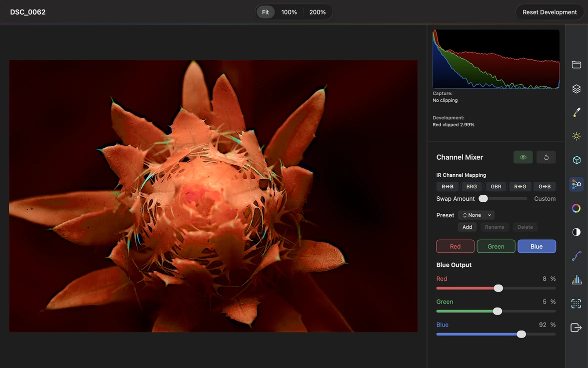
Task: Open the cube LUT panel icon
Action: (576, 160)
